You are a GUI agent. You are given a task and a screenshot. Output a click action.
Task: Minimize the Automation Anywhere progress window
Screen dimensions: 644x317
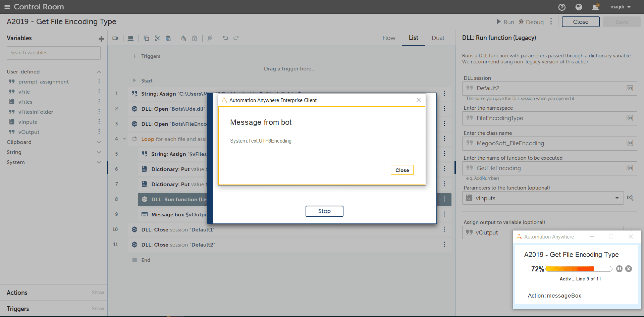(592, 236)
